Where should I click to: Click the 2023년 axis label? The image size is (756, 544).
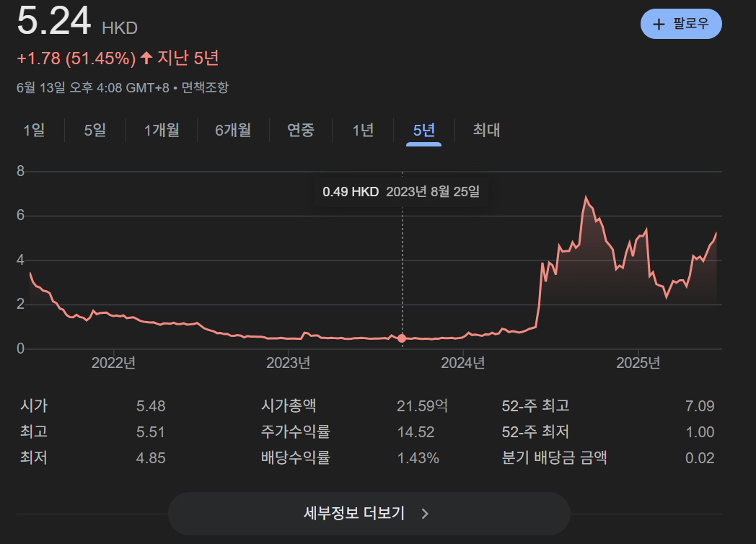pos(289,363)
